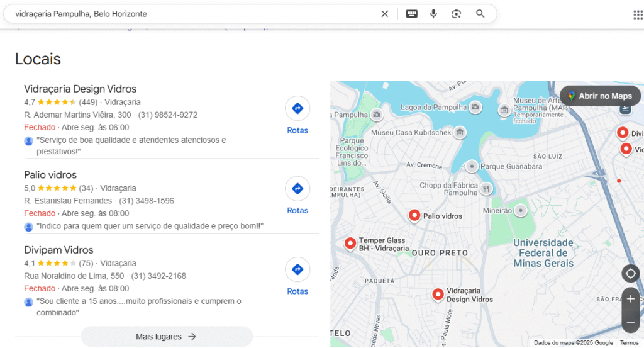
Task: Click the (34) review count
Action: [86, 188]
